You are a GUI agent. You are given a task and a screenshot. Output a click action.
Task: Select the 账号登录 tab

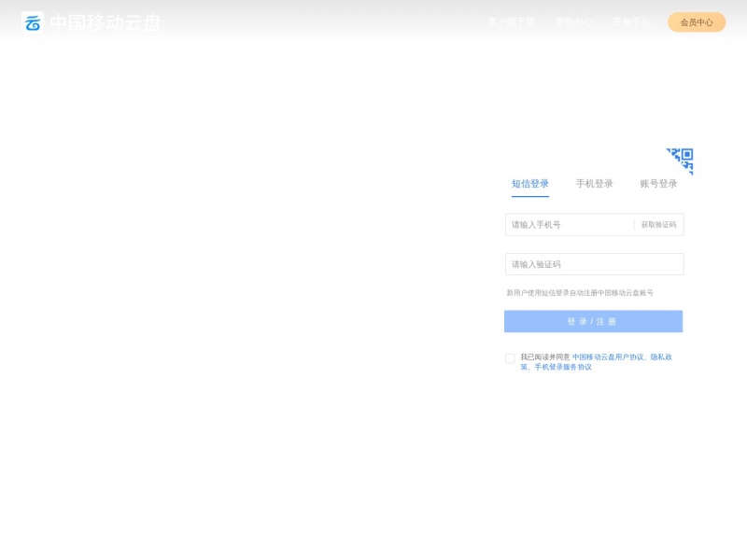[658, 184]
